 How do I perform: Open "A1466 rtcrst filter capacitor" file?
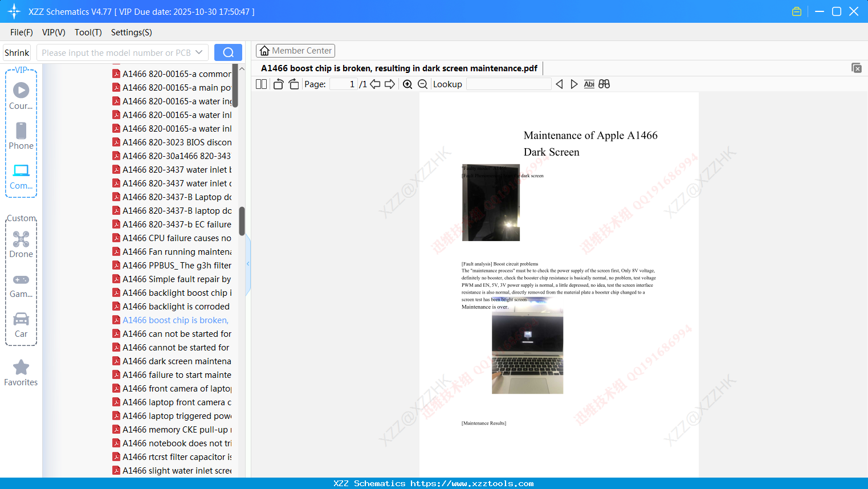[x=172, y=457]
